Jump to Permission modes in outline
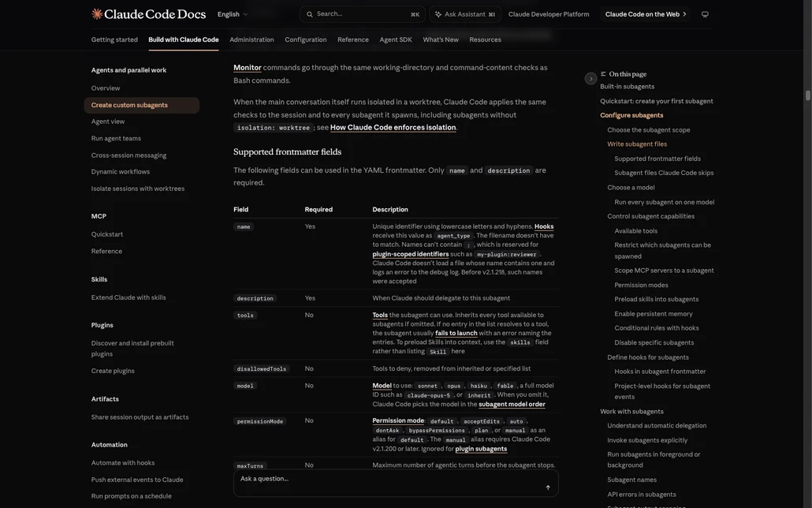 641,285
